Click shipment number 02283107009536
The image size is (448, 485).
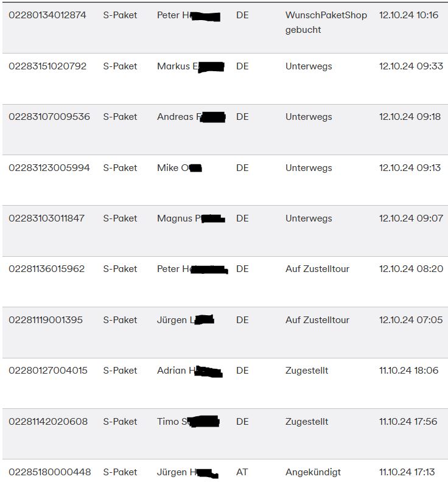pos(49,117)
